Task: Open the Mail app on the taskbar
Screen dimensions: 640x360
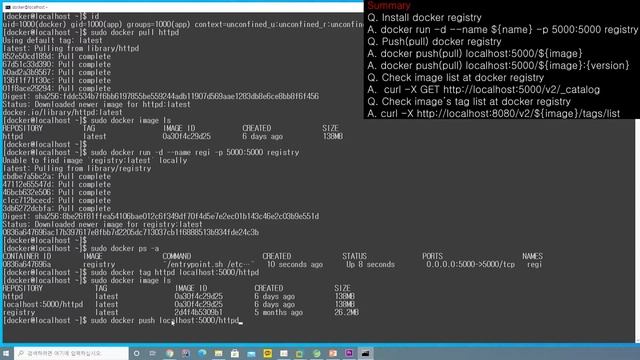Action: 251,353
